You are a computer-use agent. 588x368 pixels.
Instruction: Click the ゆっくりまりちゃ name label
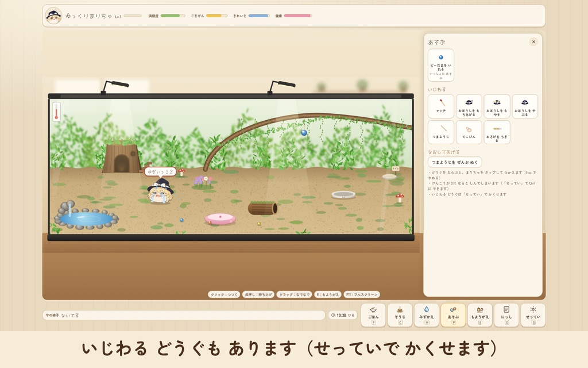[89, 16]
